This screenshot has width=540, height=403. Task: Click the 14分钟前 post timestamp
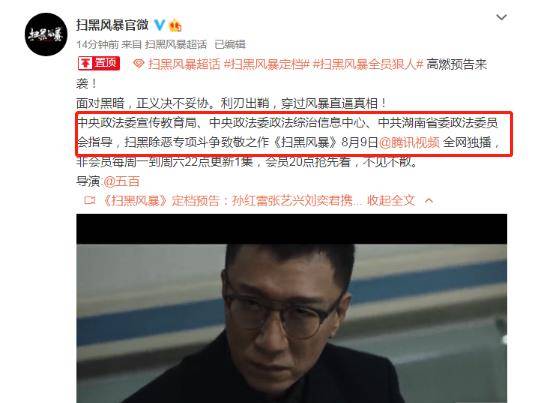pos(97,44)
